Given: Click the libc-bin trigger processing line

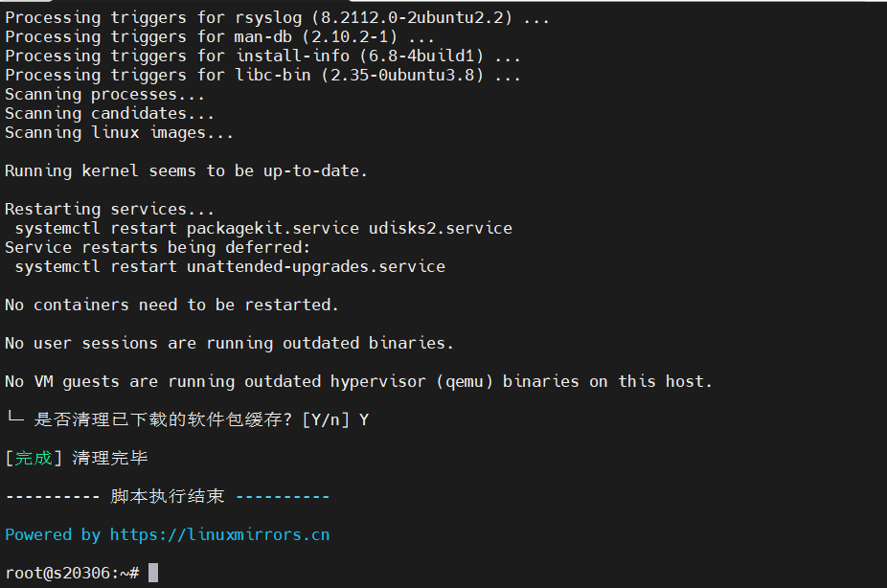Looking at the screenshot, I should 262,75.
